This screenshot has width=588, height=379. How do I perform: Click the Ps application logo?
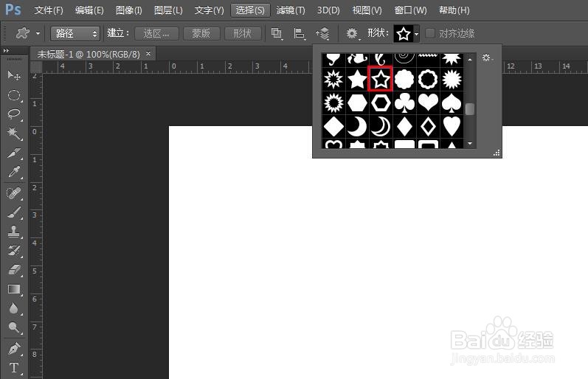[13, 10]
